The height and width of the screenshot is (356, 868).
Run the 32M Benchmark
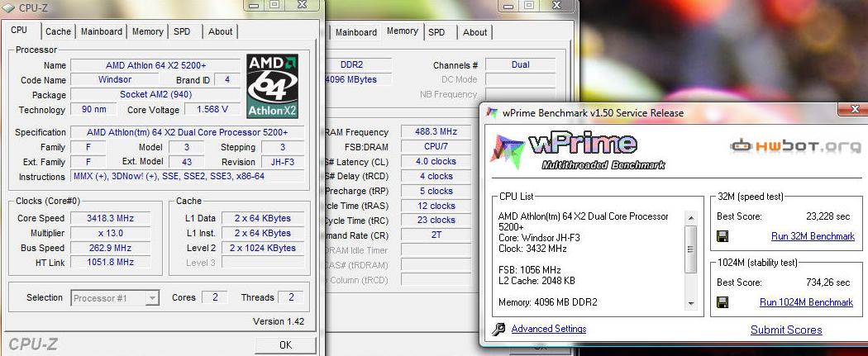(813, 236)
